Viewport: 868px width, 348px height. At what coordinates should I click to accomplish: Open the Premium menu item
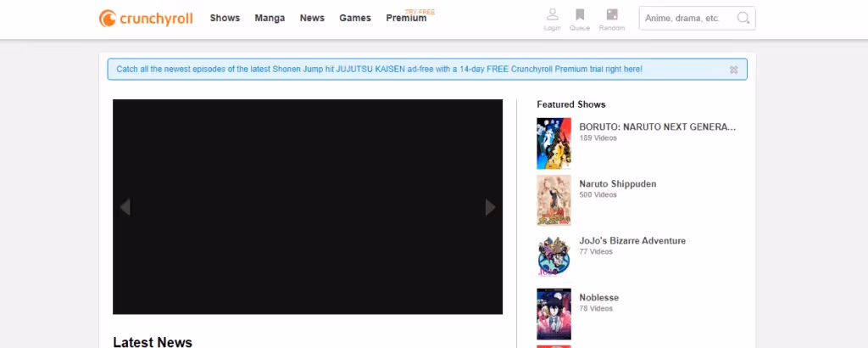tap(406, 19)
